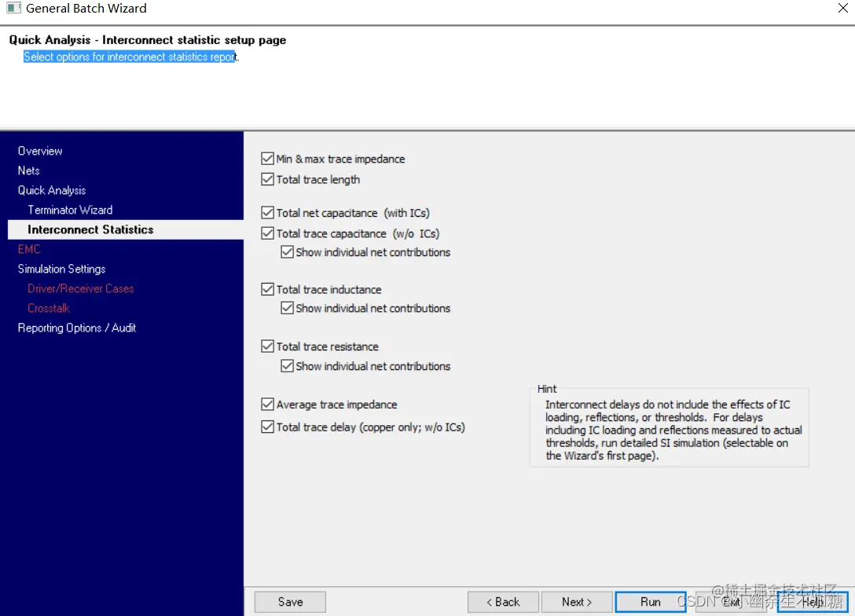Screen dimensions: 855x616
Task: Open Terminator Wizard page
Action: tap(70, 210)
